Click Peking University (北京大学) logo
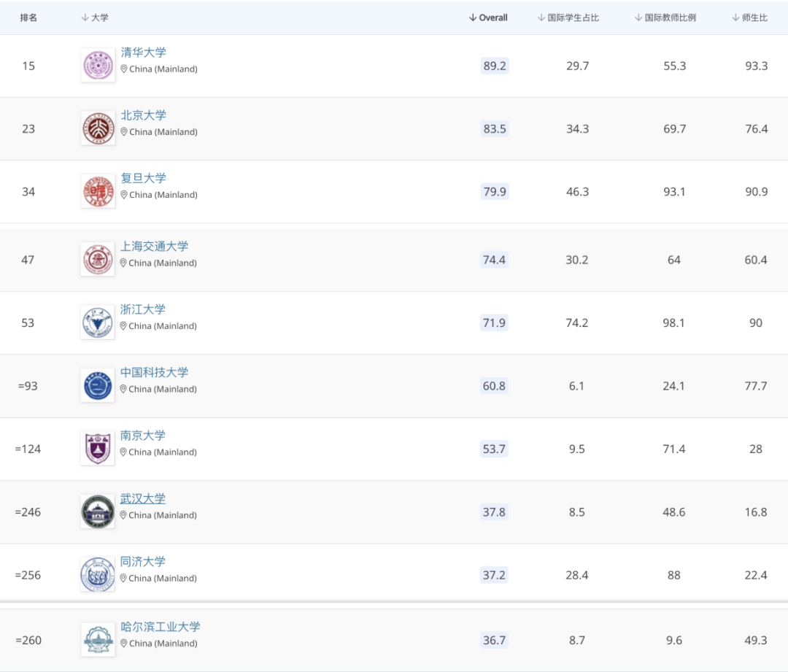The height and width of the screenshot is (672, 788). pos(98,128)
